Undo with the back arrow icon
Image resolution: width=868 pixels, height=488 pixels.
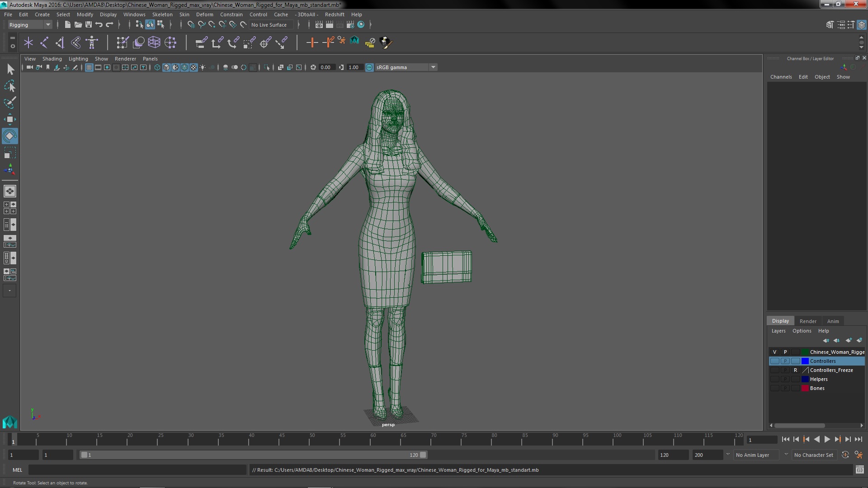(x=99, y=24)
